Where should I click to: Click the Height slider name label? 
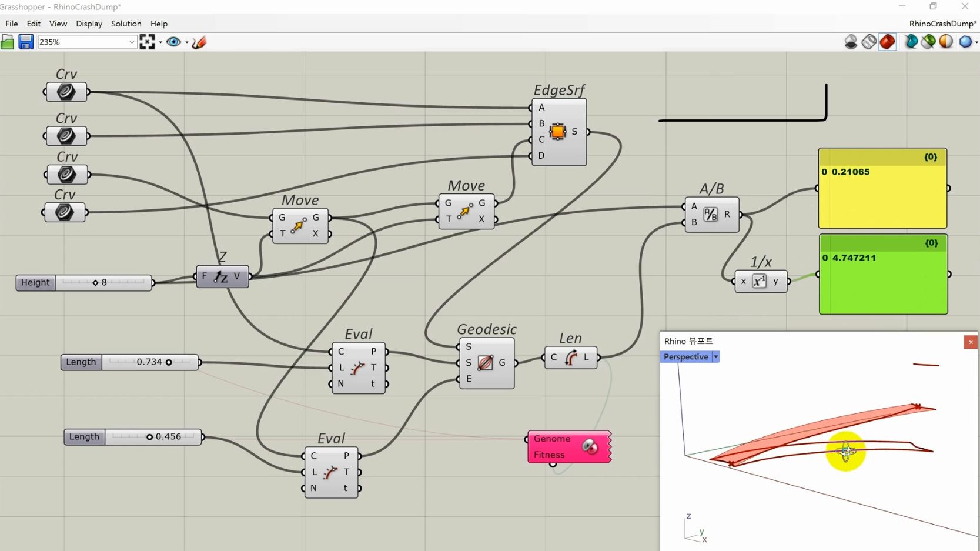[35, 283]
